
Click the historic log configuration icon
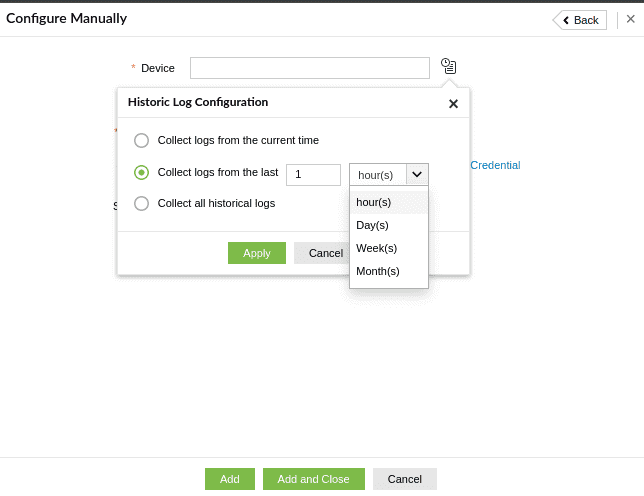click(449, 67)
